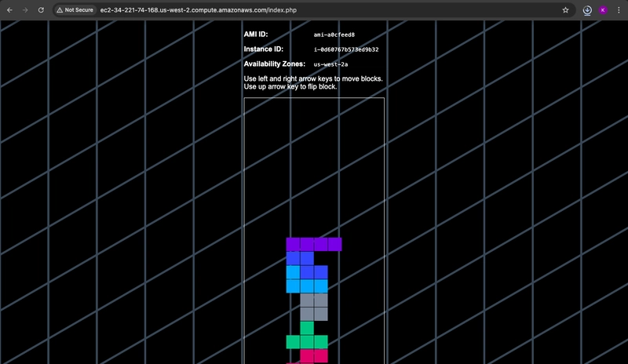628x364 pixels.
Task: Bookmark this page with star icon
Action: pyautogui.click(x=565, y=10)
